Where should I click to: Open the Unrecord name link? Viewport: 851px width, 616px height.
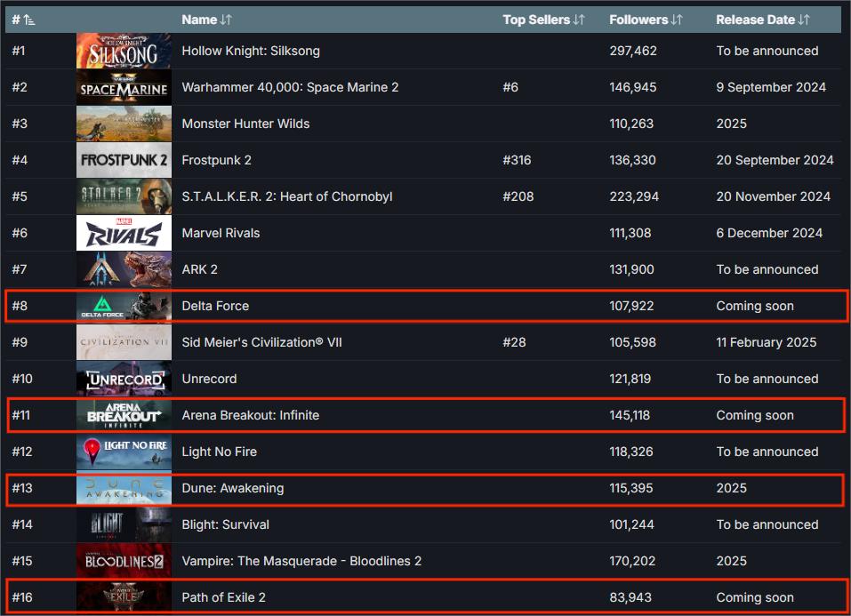coord(210,379)
